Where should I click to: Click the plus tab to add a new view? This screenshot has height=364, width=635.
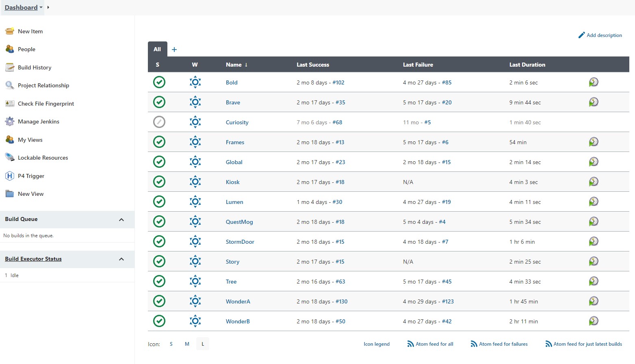174,50
